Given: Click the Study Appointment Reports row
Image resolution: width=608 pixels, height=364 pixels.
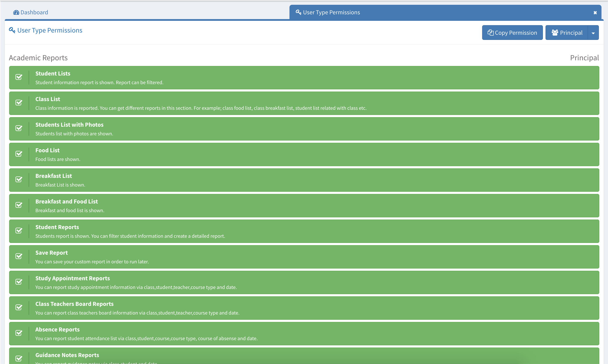Looking at the screenshot, I should pyautogui.click(x=304, y=282).
